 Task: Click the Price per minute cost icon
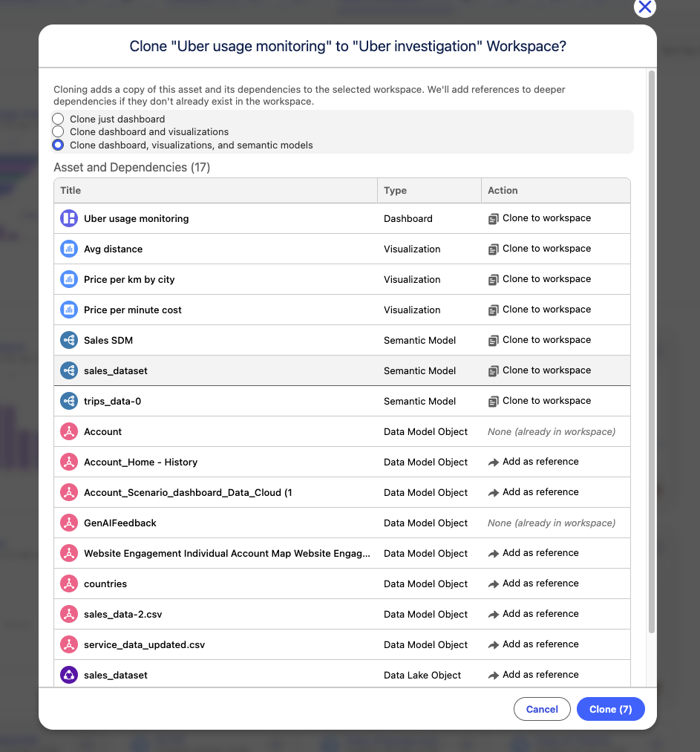(x=69, y=310)
